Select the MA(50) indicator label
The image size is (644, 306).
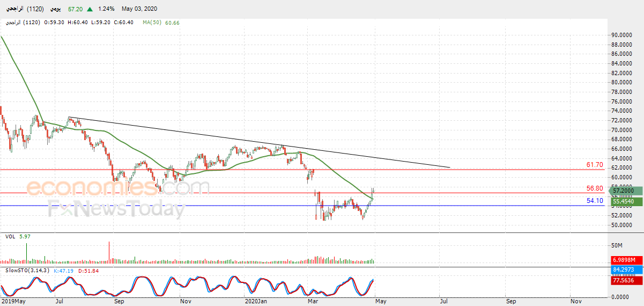pos(153,23)
